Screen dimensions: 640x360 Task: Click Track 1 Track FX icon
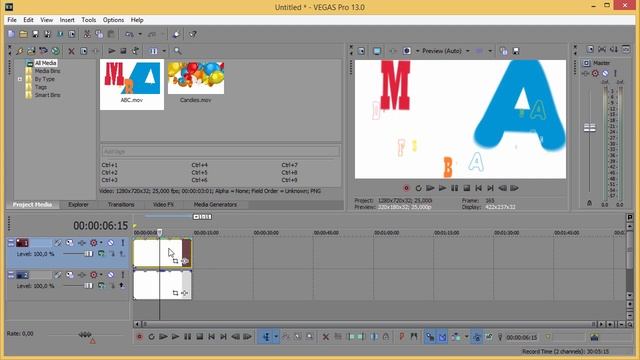pyautogui.click(x=82, y=243)
